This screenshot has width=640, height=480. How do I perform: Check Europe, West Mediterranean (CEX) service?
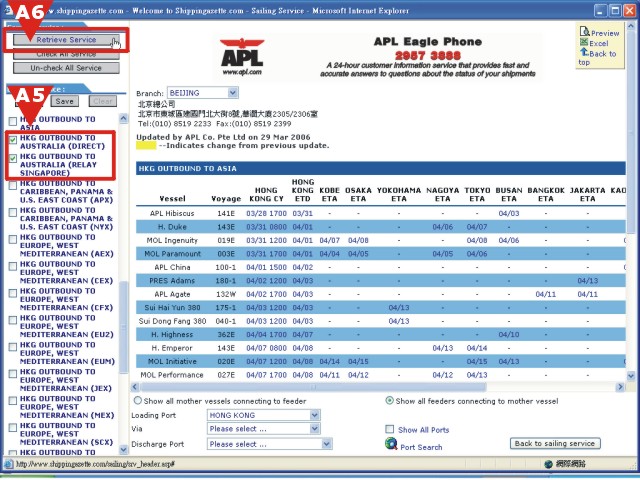[x=13, y=266]
